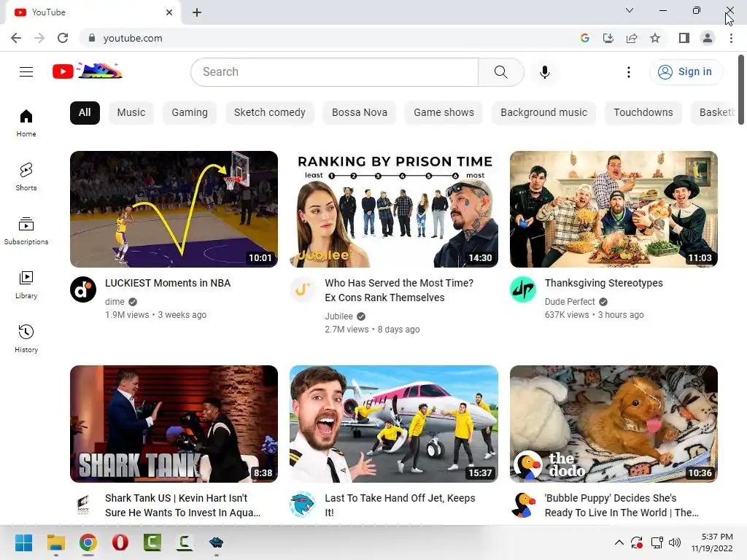
Task: Play Shark Tank thumbnail video
Action: tap(174, 424)
